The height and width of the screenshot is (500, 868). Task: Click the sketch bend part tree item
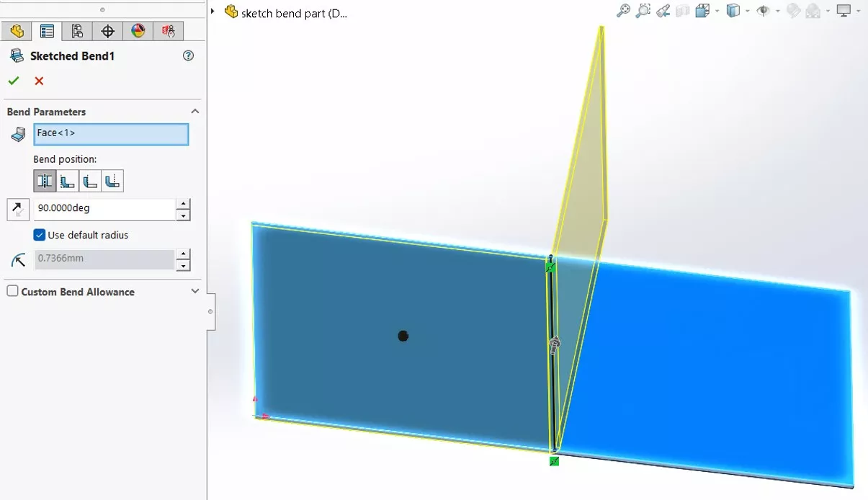point(294,13)
